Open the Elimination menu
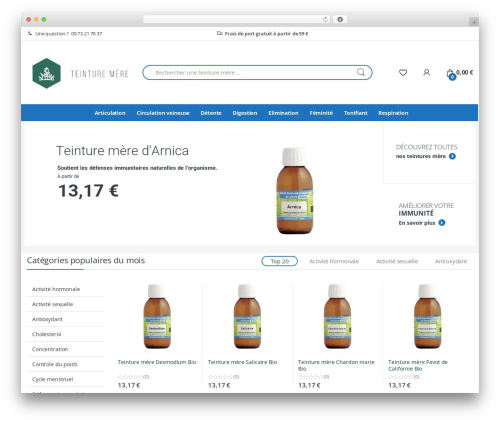 (x=283, y=113)
